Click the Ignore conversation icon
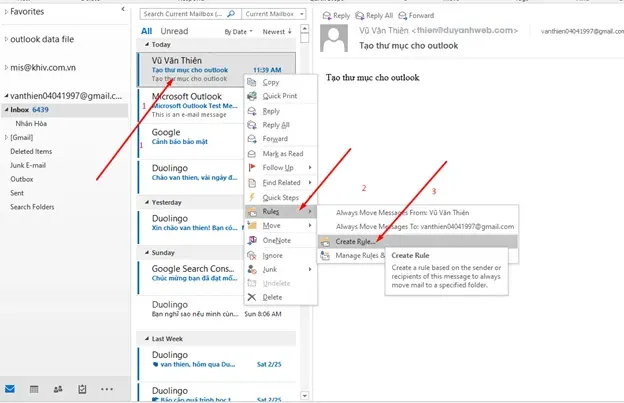This screenshot has width=624, height=403. (x=252, y=255)
